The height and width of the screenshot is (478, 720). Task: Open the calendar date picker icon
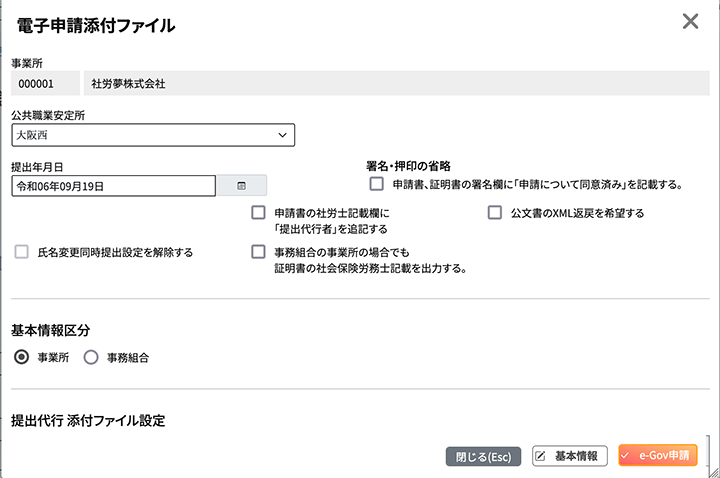[x=242, y=186]
